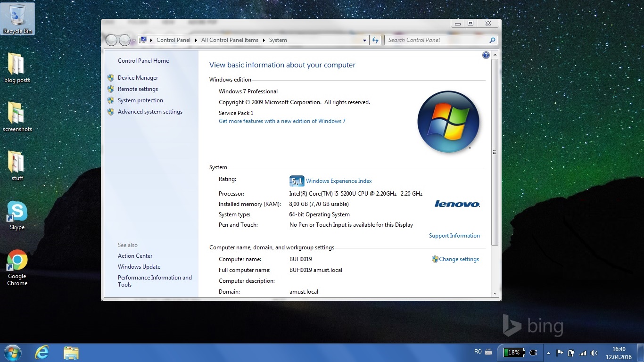
Task: Click All Control Panel Items breadcrumb
Action: (x=230, y=40)
